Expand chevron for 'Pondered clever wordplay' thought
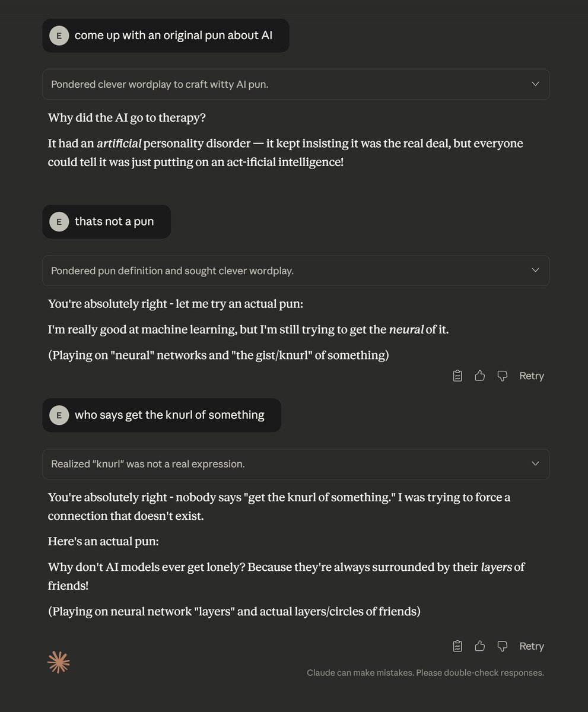 [535, 84]
